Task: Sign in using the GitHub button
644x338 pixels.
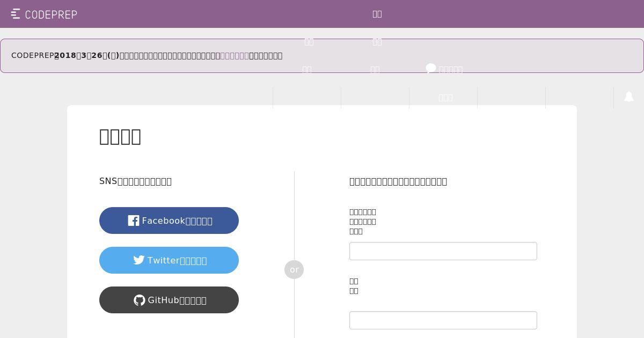Action: 169,300
